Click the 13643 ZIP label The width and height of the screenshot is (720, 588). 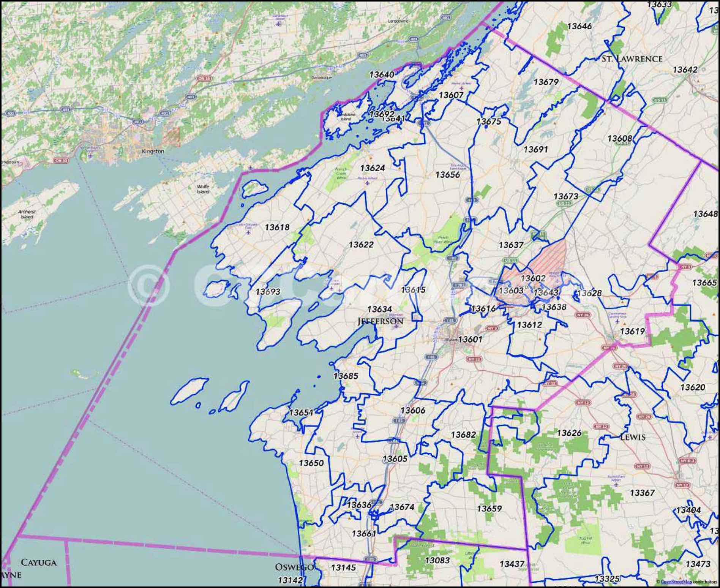[x=546, y=292]
